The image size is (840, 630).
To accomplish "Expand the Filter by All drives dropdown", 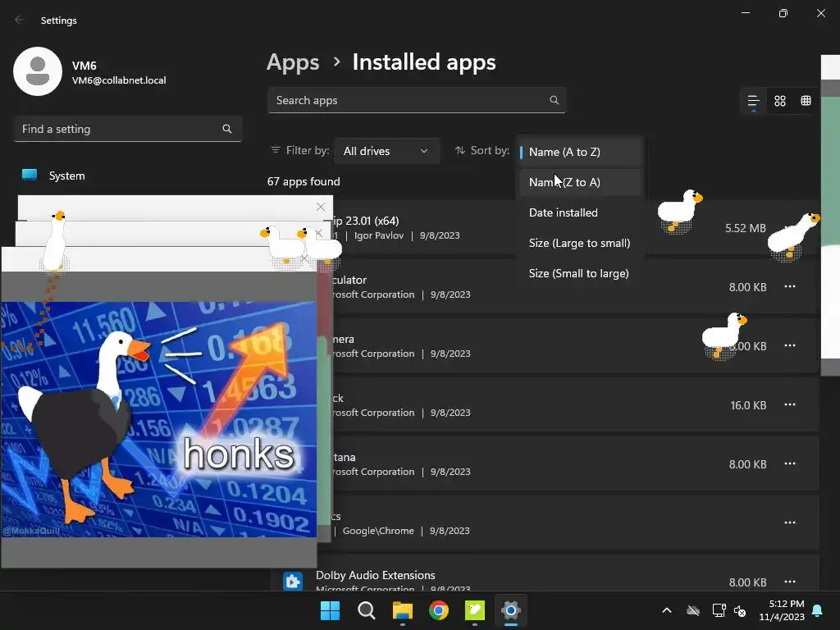I will coord(387,151).
